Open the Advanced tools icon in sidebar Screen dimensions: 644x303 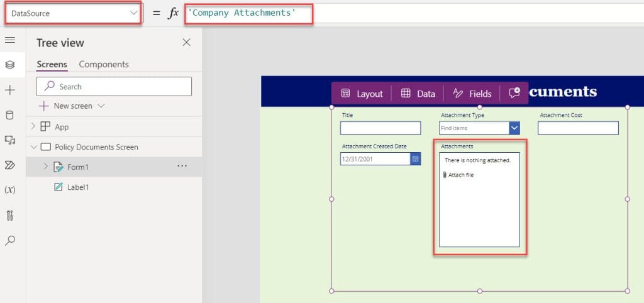click(10, 215)
